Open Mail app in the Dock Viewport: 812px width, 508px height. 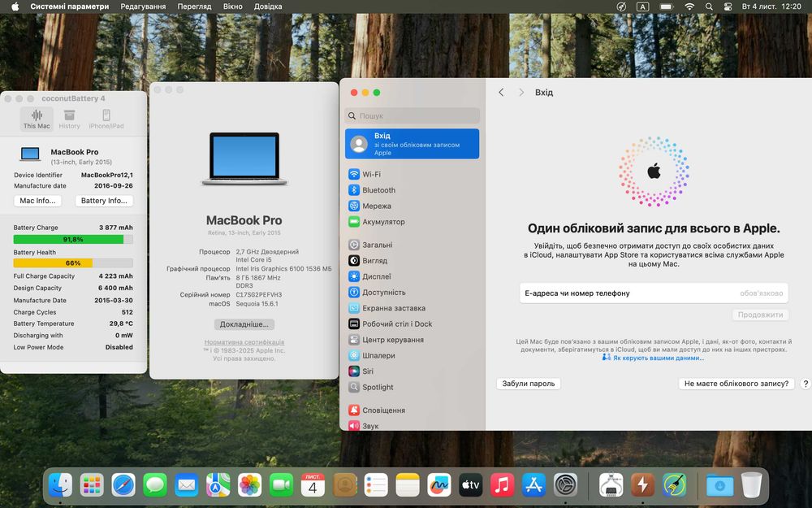187,485
